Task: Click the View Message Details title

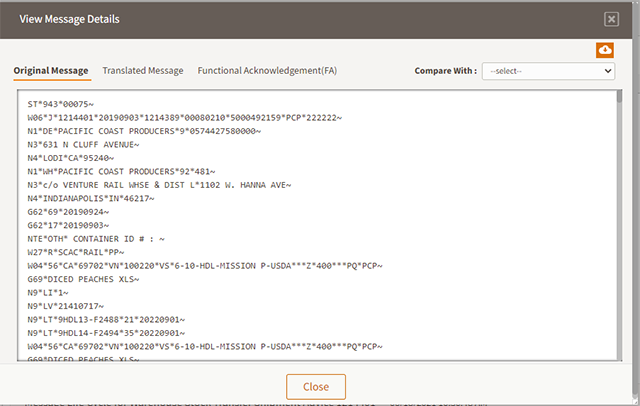Action: point(70,19)
